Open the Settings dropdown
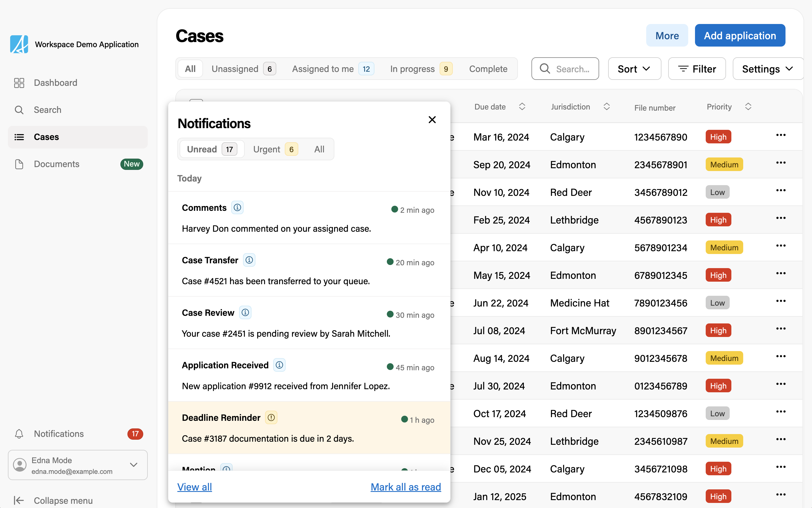The height and width of the screenshot is (508, 812). (768, 69)
